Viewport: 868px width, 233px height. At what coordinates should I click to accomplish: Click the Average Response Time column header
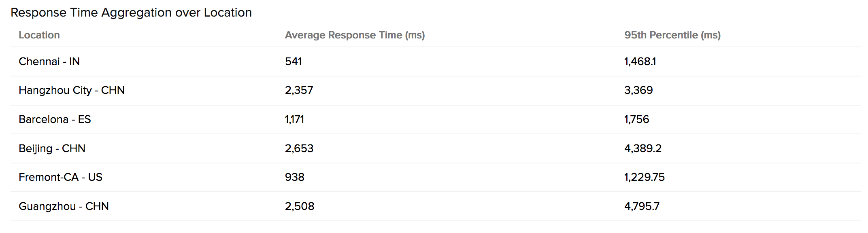click(355, 35)
